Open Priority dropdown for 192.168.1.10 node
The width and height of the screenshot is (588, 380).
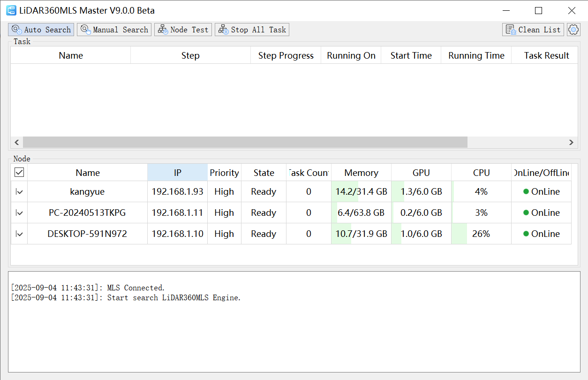click(224, 234)
